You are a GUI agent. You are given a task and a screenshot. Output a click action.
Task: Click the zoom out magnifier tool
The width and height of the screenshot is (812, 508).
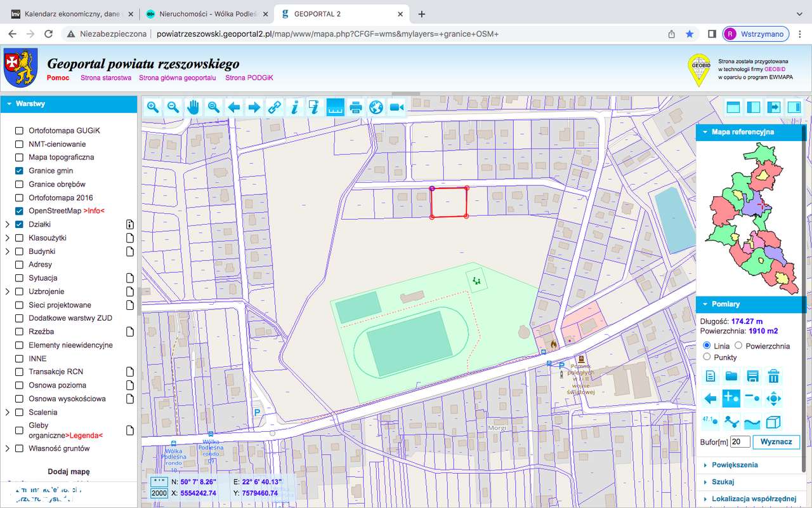tap(173, 107)
